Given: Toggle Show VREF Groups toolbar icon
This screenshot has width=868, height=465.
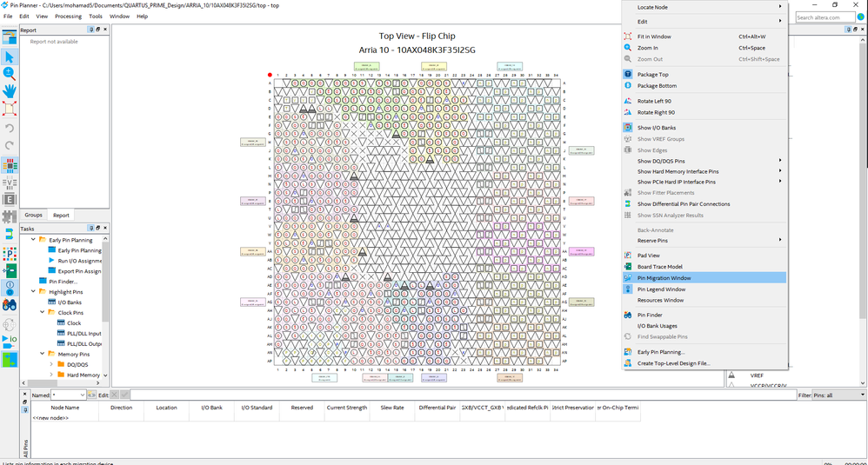Looking at the screenshot, I should pos(10,183).
